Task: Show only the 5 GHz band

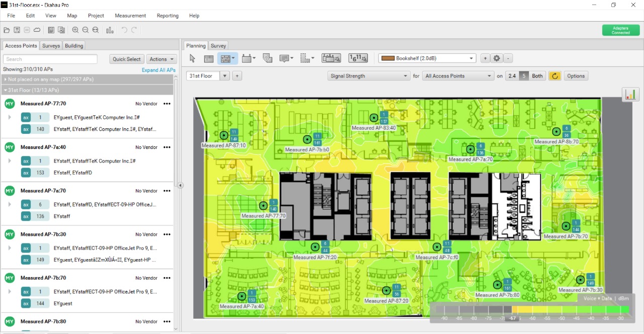Action: coord(524,76)
